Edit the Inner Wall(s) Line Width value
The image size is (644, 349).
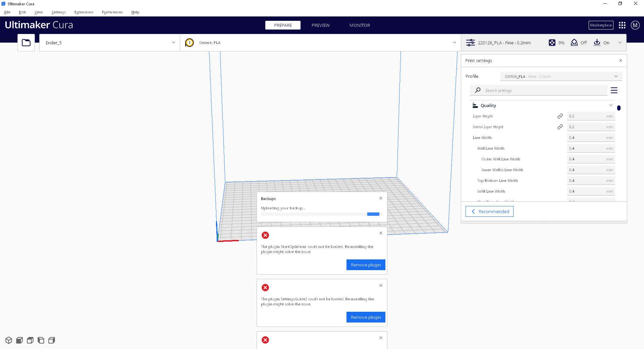tap(591, 170)
